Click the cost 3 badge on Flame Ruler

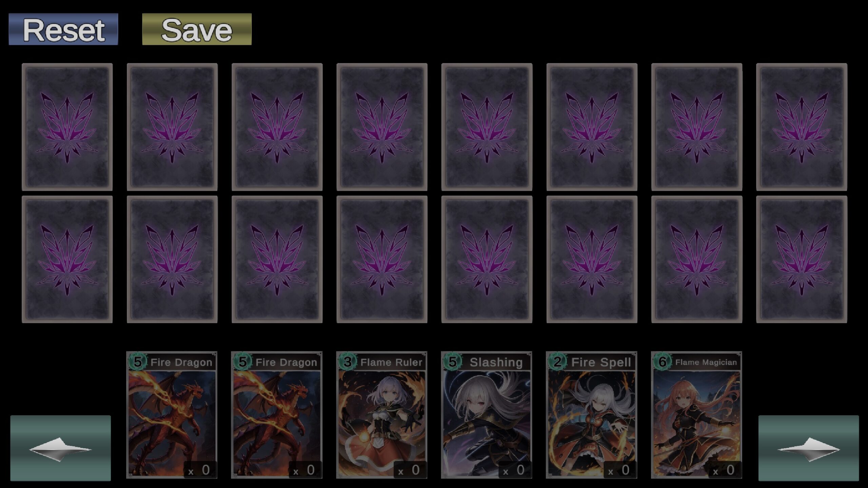[x=347, y=362]
